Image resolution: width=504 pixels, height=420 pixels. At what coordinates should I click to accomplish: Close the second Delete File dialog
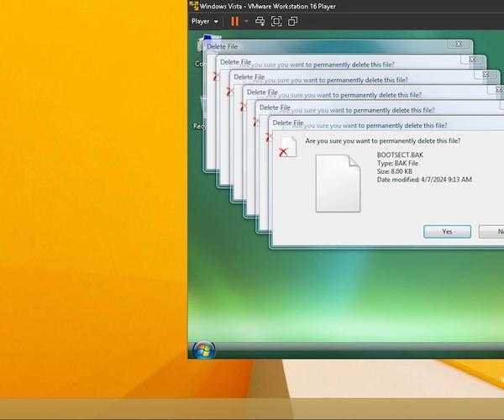tap(472, 59)
